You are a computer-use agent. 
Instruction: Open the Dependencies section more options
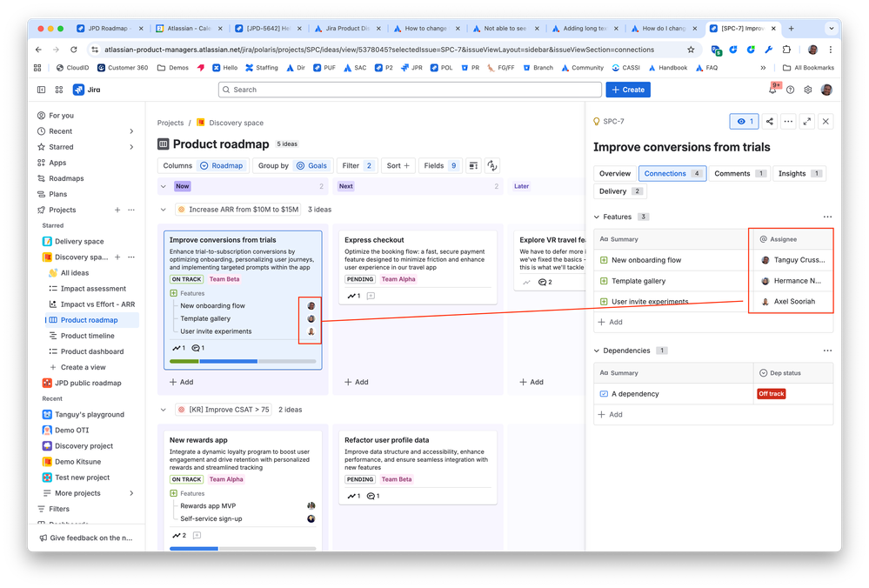(x=827, y=351)
